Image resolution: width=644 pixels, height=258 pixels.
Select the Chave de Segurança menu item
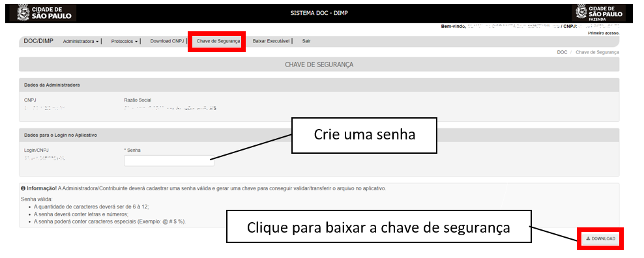pos(218,41)
